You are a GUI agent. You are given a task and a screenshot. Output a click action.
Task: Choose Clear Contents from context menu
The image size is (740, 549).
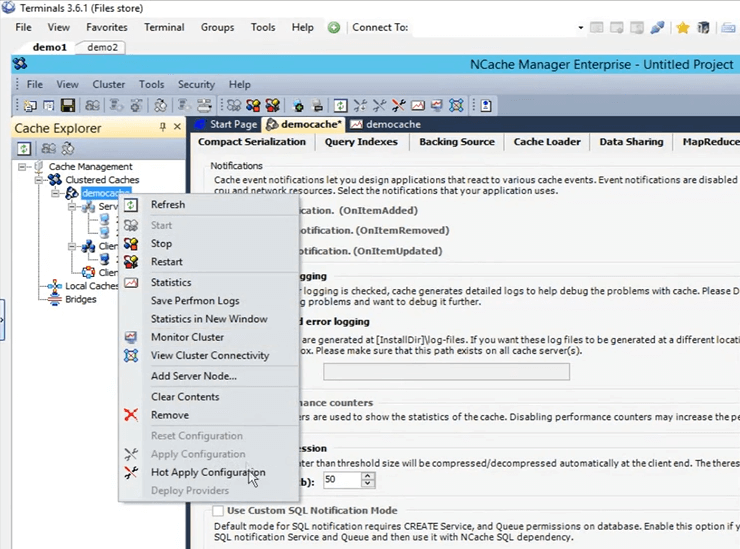click(x=208, y=397)
